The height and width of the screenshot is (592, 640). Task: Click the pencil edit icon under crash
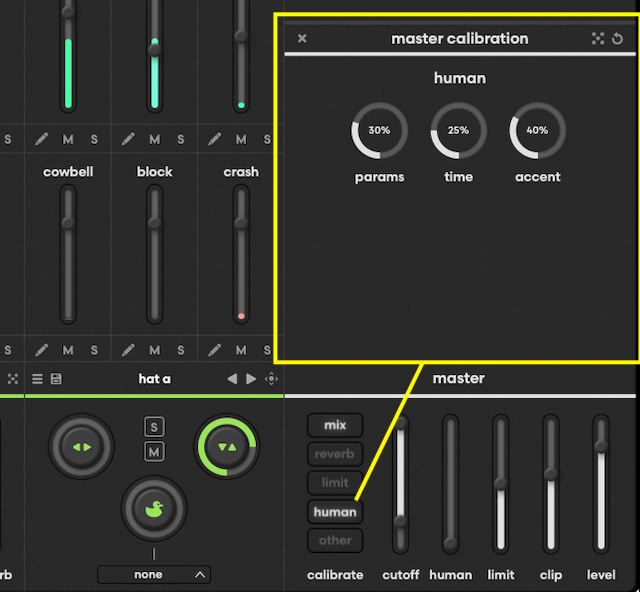215,350
